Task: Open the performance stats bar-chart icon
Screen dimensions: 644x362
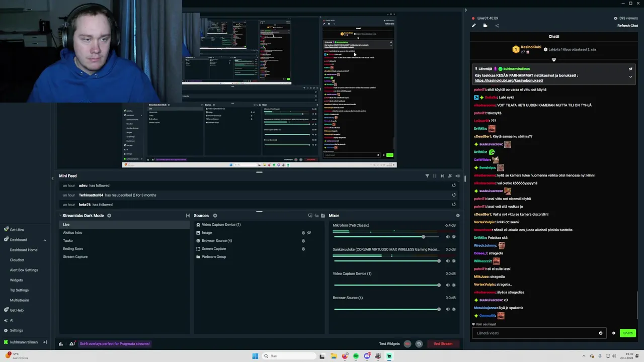Action: [x=61, y=344]
